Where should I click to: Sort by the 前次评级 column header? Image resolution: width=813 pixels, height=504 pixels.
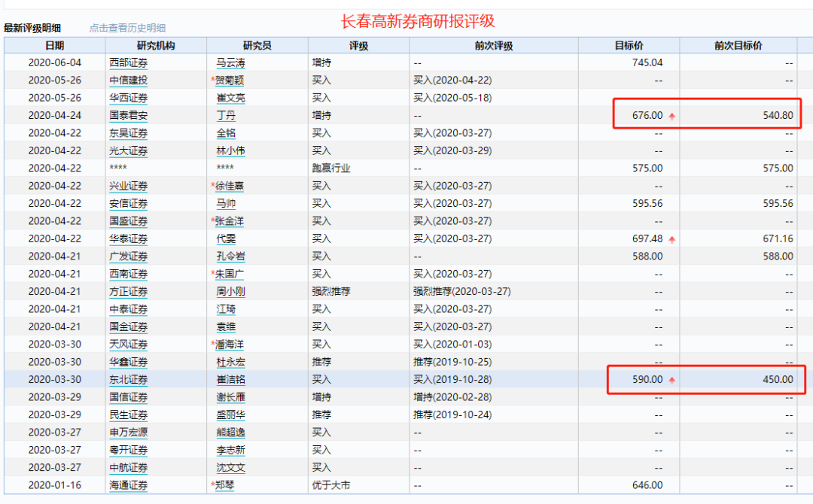tap(494, 46)
